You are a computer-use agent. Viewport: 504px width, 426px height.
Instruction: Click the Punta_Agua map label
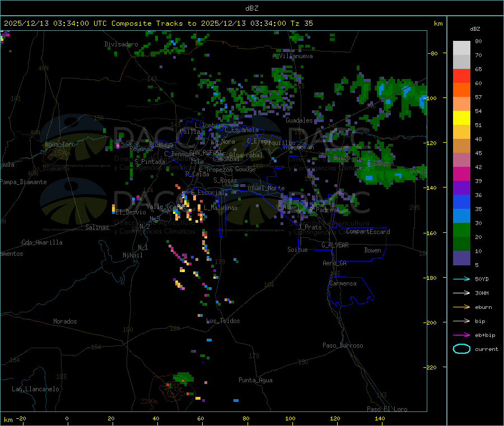[x=255, y=381]
